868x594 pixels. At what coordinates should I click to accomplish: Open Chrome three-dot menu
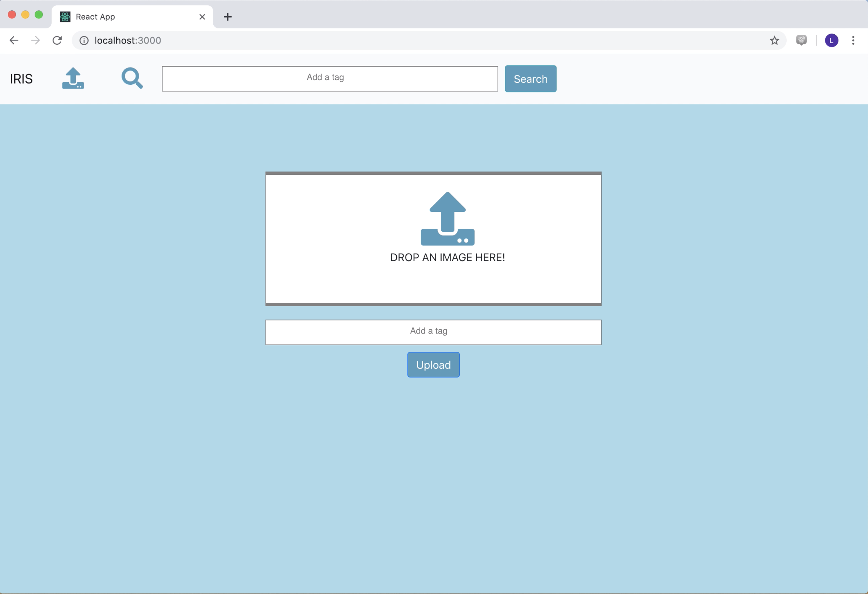coord(853,40)
